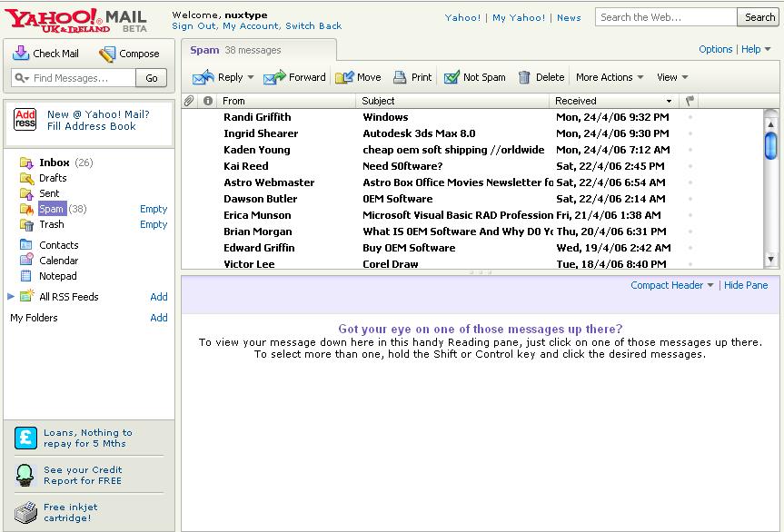Click the ice cream credit report icon
784x532 pixels.
[x=25, y=476]
